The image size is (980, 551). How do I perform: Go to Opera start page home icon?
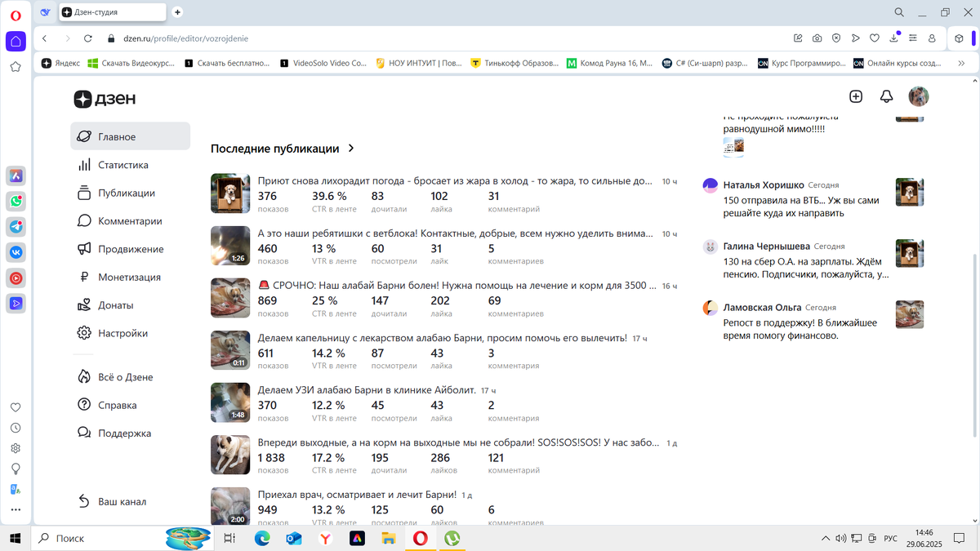click(16, 41)
